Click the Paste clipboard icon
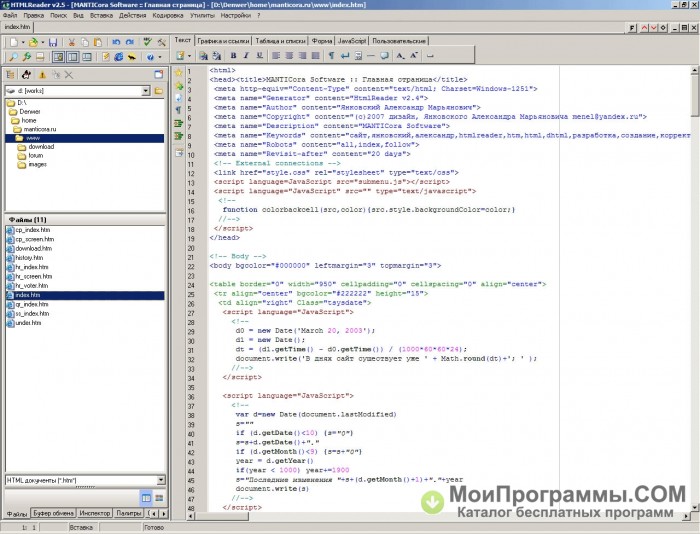This screenshot has width=700, height=534. [x=98, y=42]
